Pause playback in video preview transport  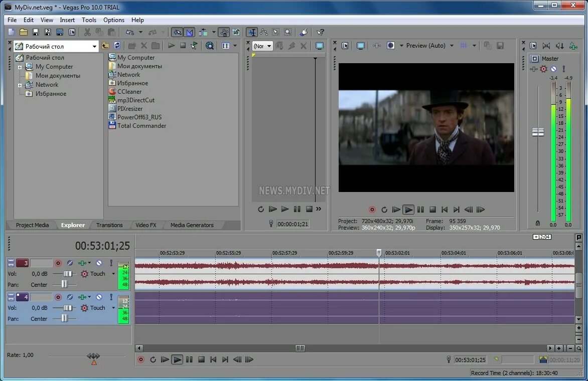(x=420, y=210)
